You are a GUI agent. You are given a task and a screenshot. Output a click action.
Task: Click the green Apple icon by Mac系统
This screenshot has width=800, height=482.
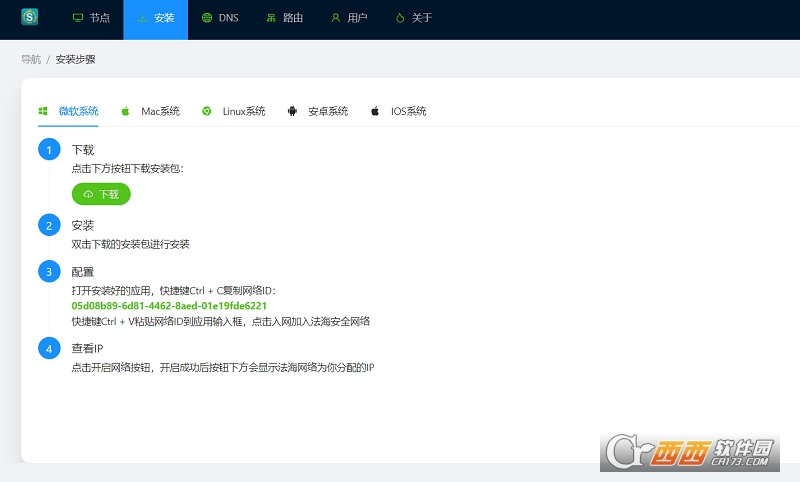tap(125, 111)
